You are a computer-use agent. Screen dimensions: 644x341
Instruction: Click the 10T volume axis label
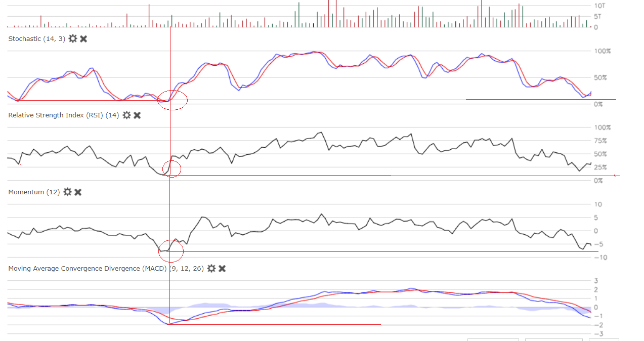599,6
